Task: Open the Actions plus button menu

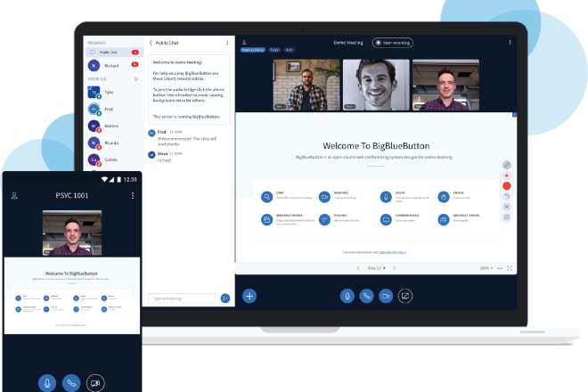Action: [x=249, y=296]
